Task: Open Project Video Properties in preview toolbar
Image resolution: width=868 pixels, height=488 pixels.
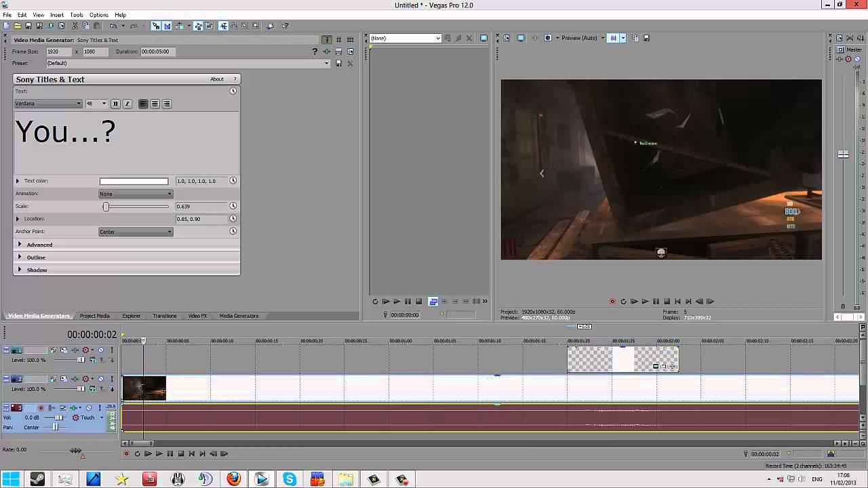Action: 507,38
